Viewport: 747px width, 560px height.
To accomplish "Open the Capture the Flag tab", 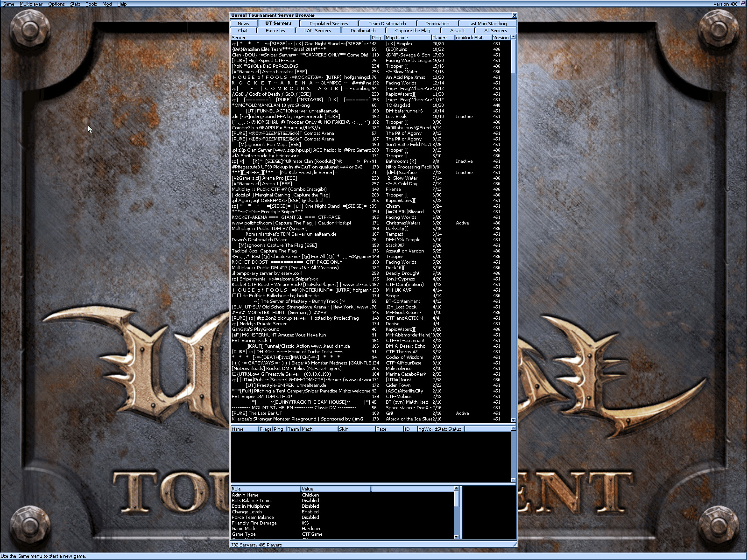I will (413, 30).
